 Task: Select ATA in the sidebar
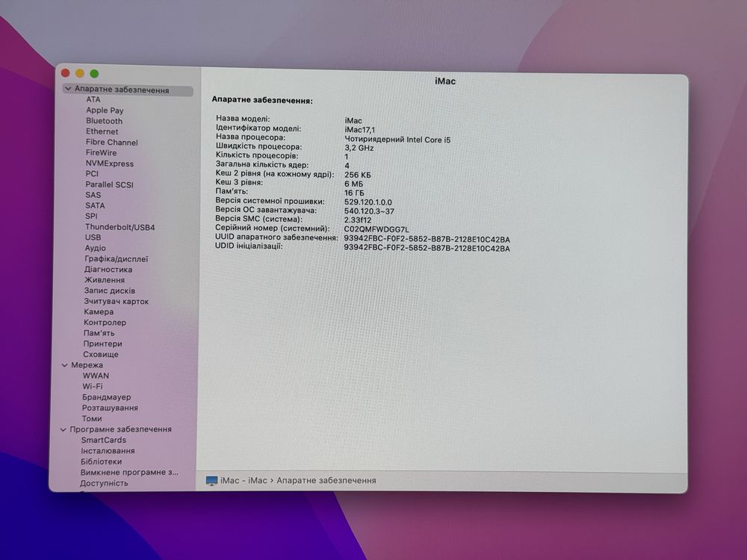pos(93,99)
